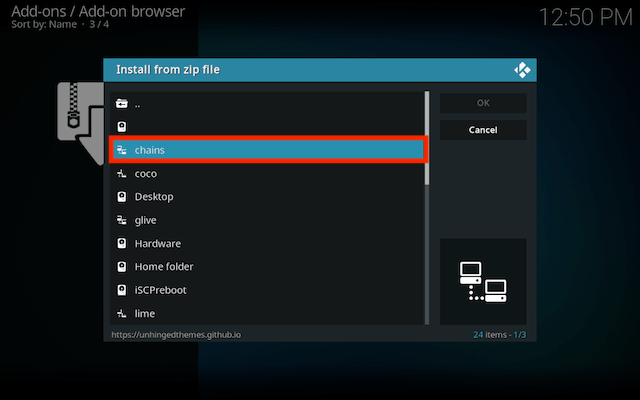The width and height of the screenshot is (640, 400).
Task: Click the '24 items - 1/3' counter
Action: (500, 335)
